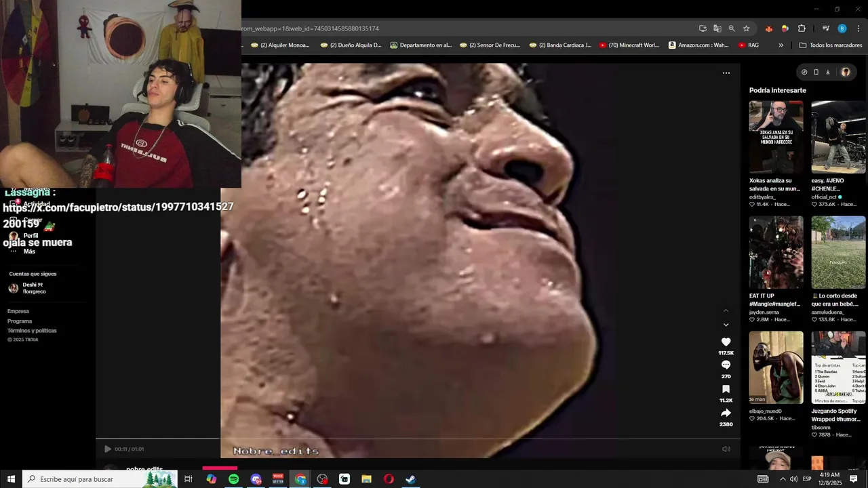Open the Empresa footer link
Viewport: 868px width, 488px height.
(x=18, y=312)
